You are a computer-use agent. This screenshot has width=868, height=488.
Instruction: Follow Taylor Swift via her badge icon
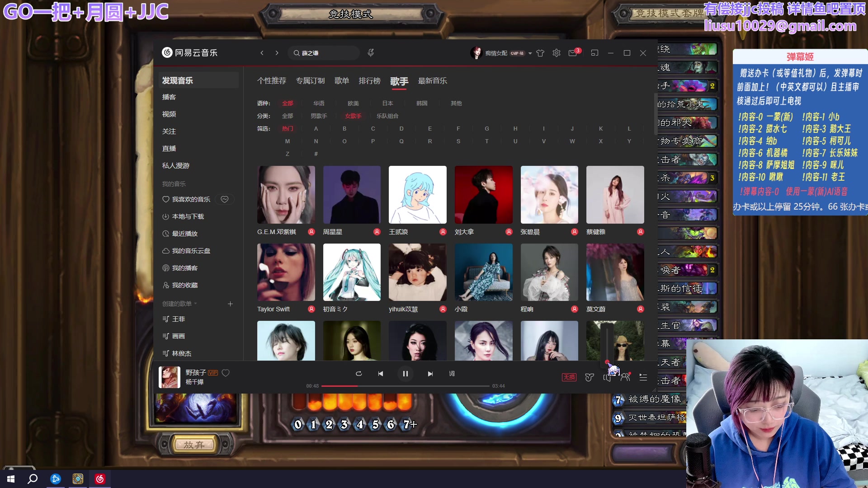[x=311, y=309]
